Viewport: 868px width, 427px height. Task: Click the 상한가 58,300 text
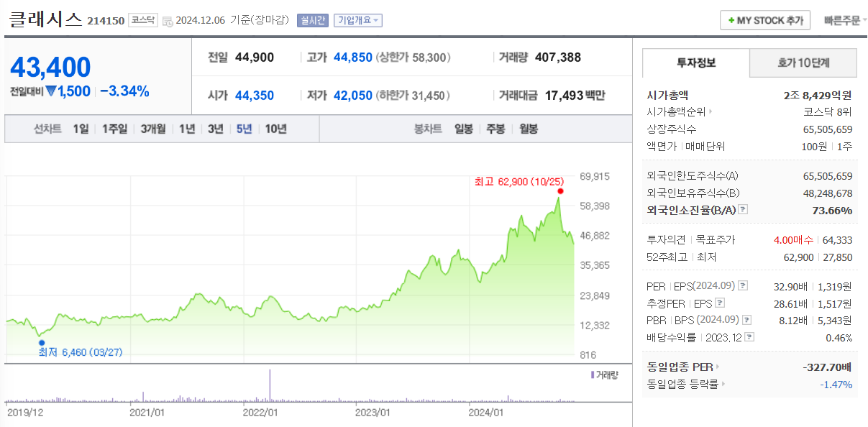(414, 57)
